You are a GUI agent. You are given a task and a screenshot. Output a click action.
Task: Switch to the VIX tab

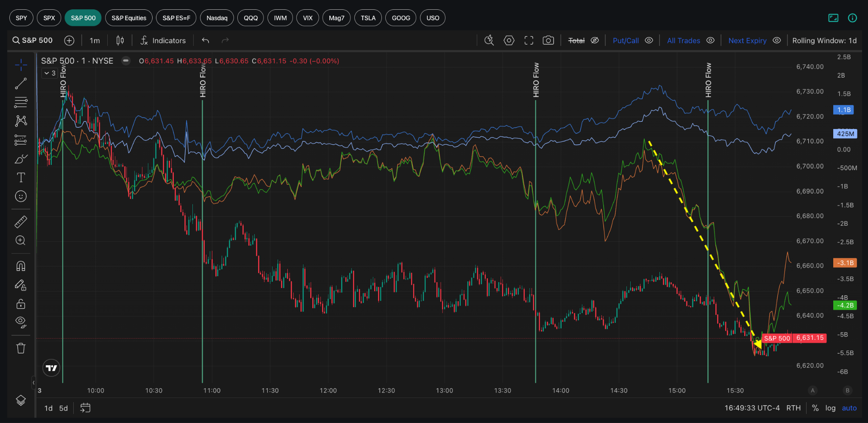pos(308,18)
